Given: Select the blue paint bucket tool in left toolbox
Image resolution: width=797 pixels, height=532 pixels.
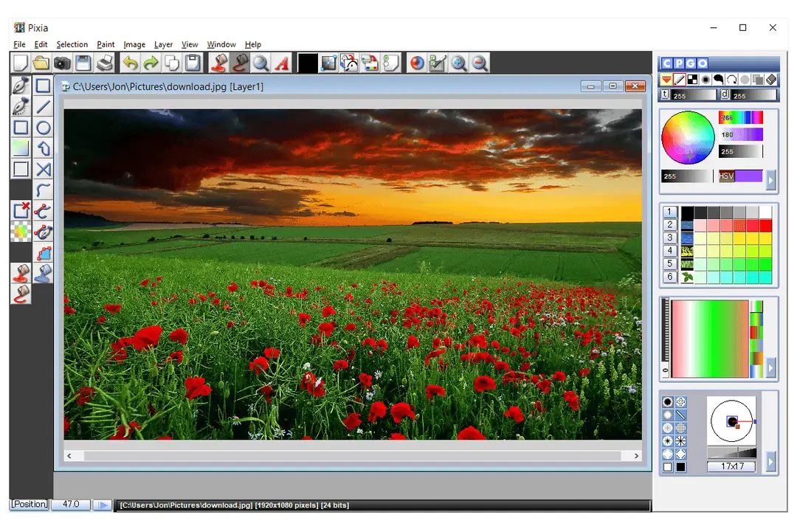Looking at the screenshot, I should (x=44, y=273).
